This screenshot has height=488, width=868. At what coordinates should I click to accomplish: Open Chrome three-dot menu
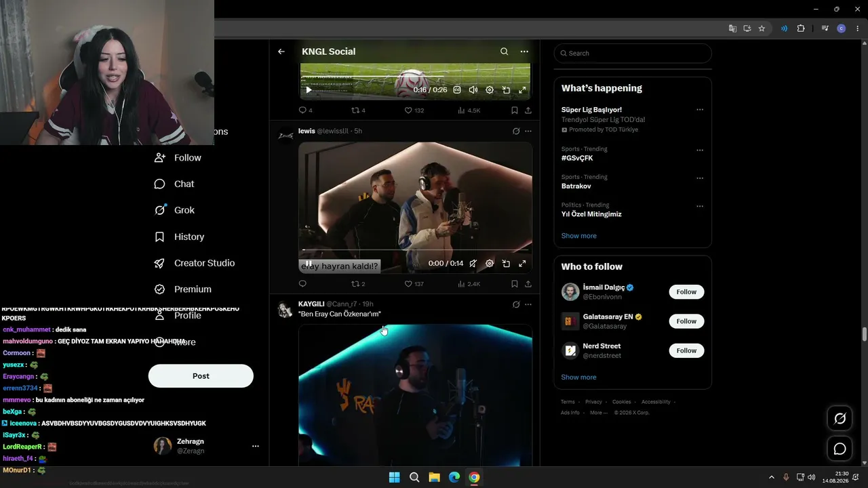point(858,28)
